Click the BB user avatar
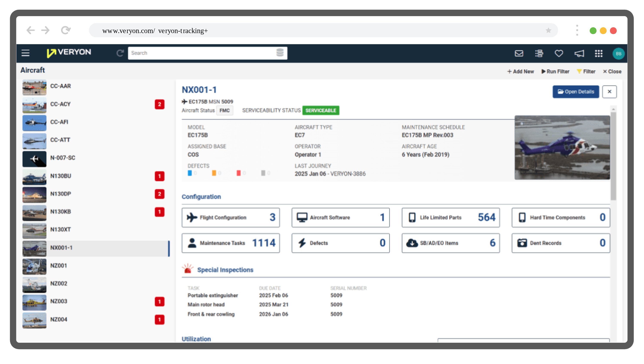644x364 pixels. (618, 53)
